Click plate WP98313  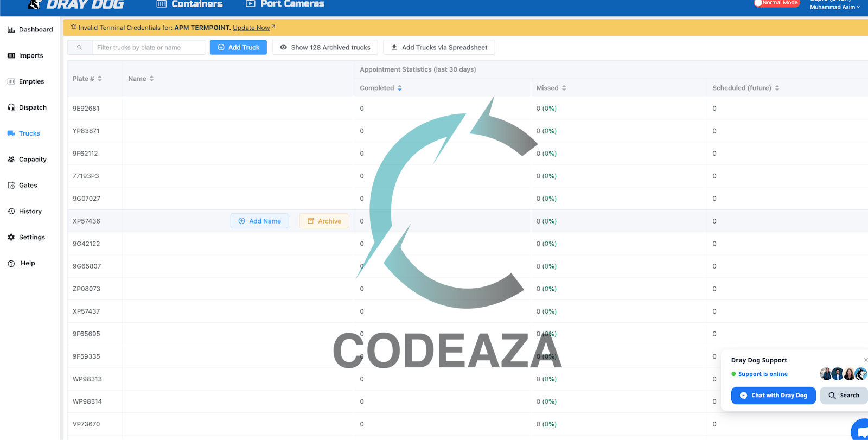87,379
